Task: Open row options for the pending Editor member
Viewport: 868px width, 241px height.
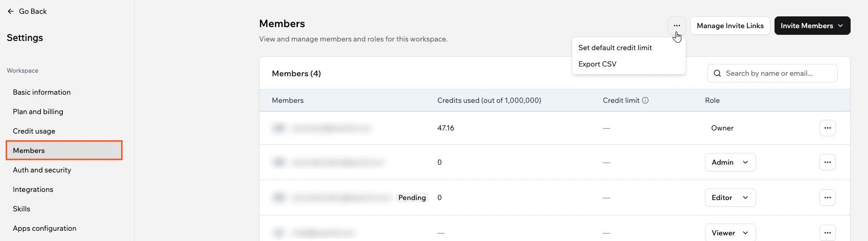Action: 827,198
